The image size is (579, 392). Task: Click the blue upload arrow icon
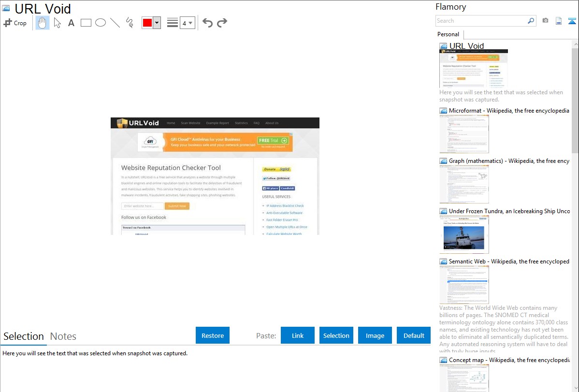[572, 21]
